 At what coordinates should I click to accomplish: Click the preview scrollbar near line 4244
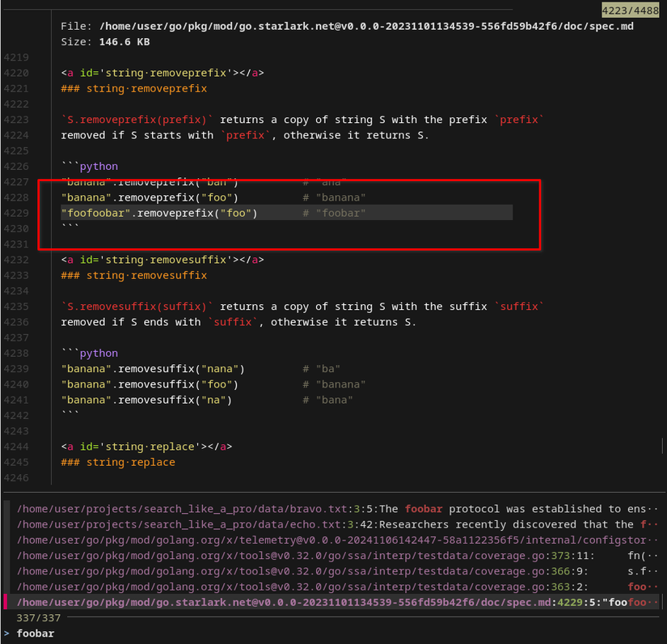(662, 446)
